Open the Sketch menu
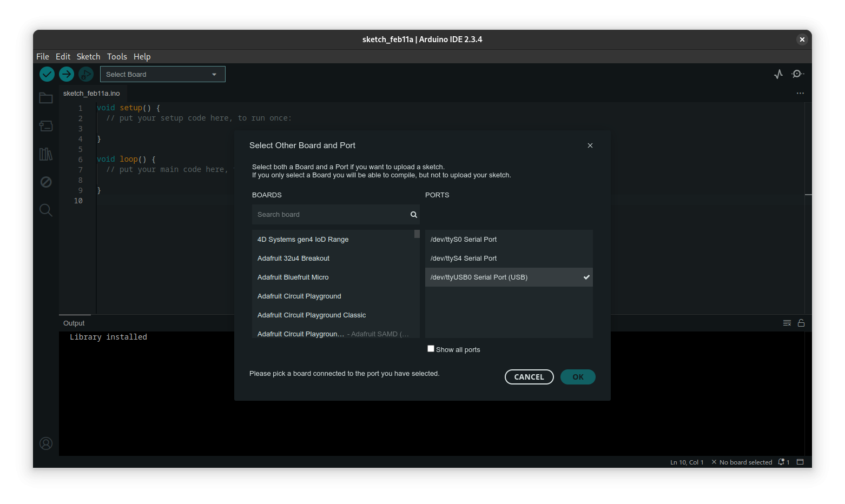 click(x=88, y=56)
